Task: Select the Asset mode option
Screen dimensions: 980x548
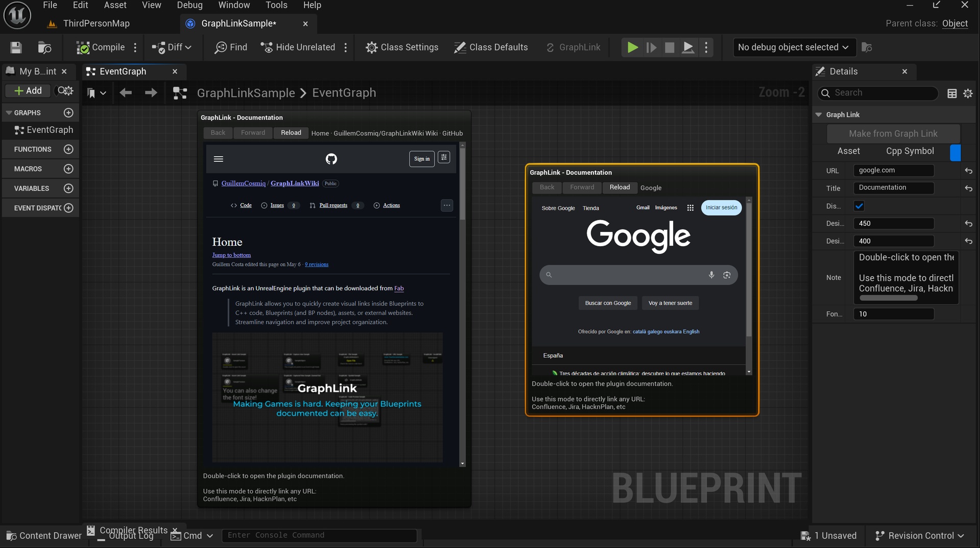Action: 848,151
